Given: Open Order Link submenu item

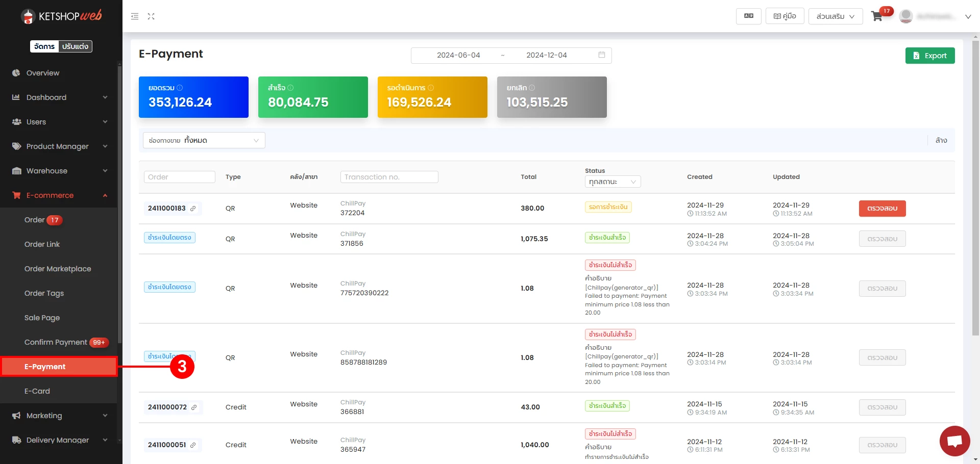Looking at the screenshot, I should click(x=59, y=244).
